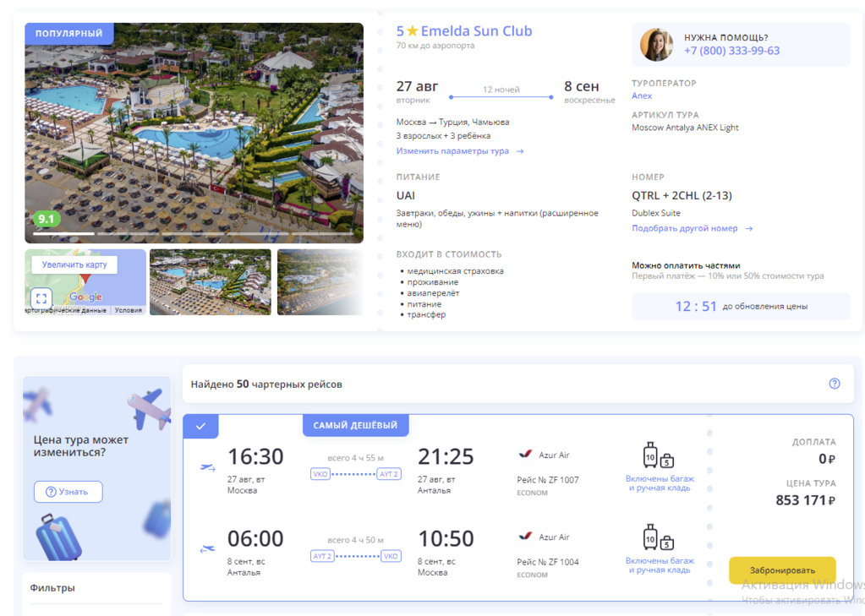Screen dimensions: 865x616
Task: Click the VKO departure airport code tag
Action: 320,474
